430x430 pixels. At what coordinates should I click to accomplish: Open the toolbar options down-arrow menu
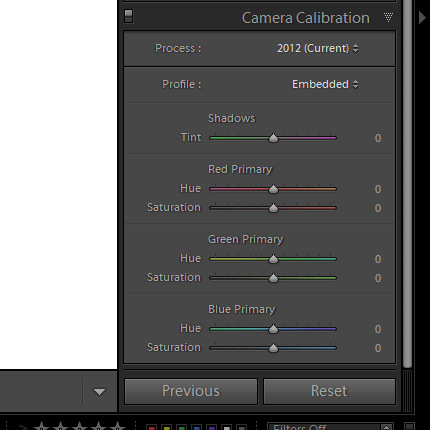point(99,392)
